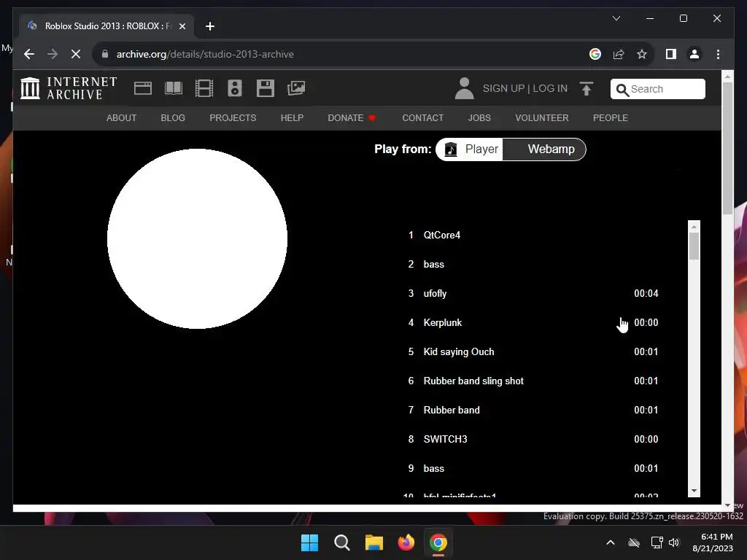Show hidden system tray icons
This screenshot has width=747, height=560.
click(x=611, y=542)
